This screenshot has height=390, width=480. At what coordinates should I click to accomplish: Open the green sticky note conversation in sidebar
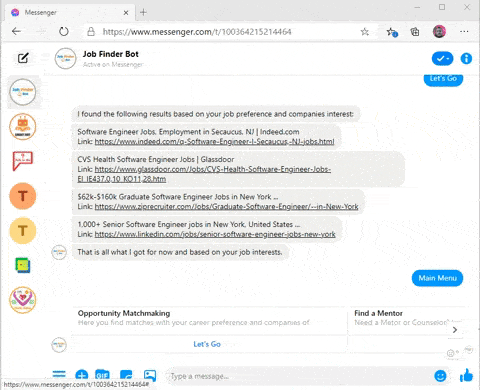[x=23, y=265]
